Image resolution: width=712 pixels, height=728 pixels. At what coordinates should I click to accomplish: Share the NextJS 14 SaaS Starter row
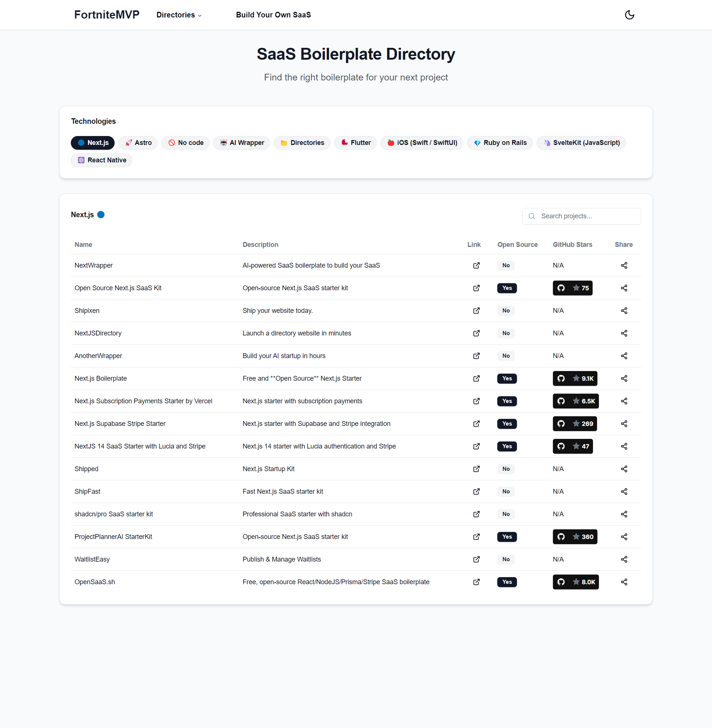coord(624,446)
